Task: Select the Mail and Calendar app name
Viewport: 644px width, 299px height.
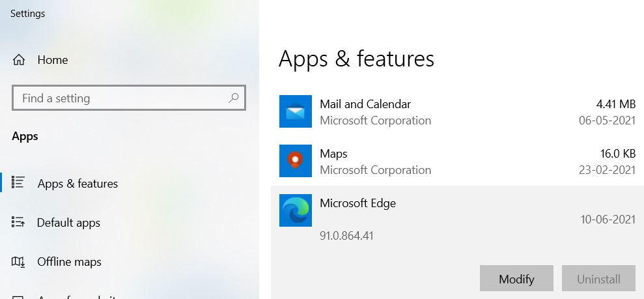Action: pyautogui.click(x=365, y=104)
